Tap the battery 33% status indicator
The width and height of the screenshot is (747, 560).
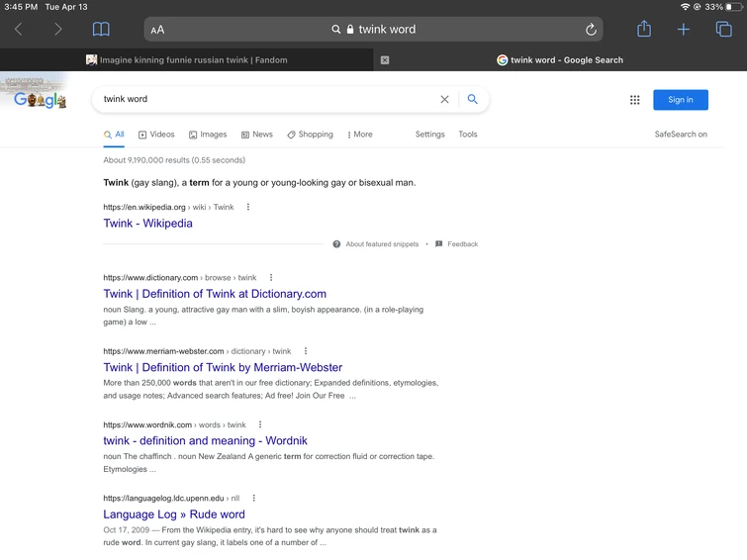pos(723,7)
